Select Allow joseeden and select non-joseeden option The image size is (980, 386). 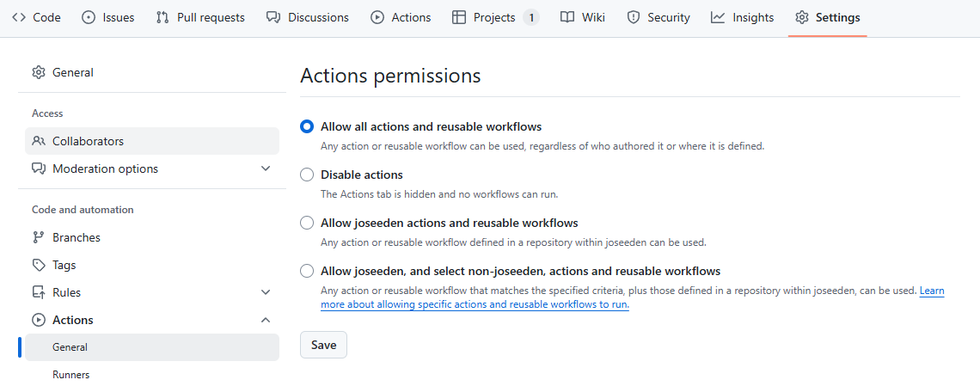click(x=307, y=271)
